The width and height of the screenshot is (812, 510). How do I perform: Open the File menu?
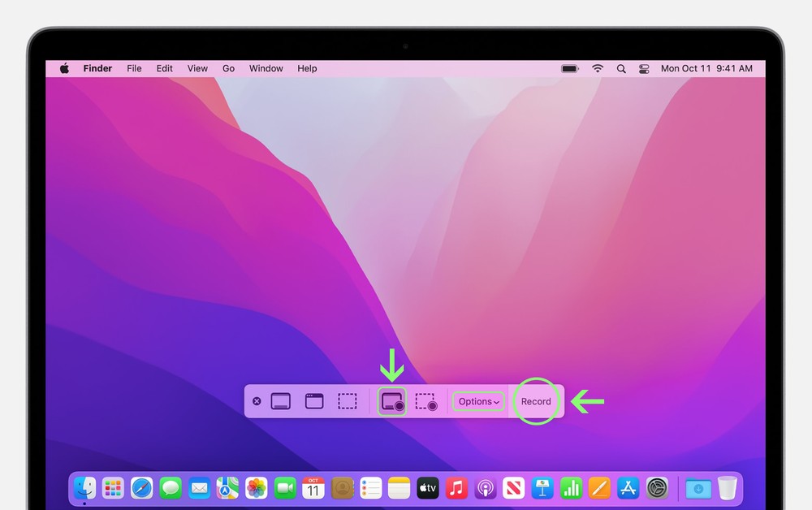134,69
